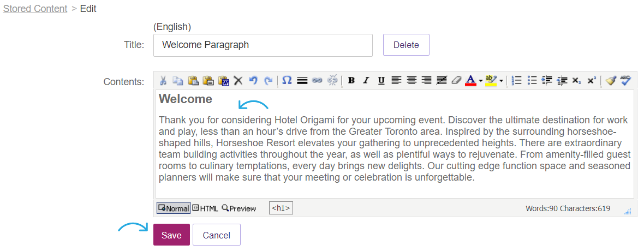
Task: Save the stored content
Action: (171, 235)
